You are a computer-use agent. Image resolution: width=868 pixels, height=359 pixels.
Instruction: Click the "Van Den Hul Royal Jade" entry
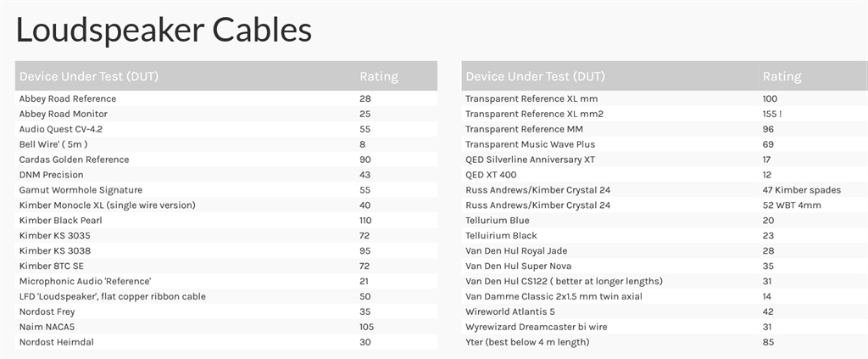point(516,251)
